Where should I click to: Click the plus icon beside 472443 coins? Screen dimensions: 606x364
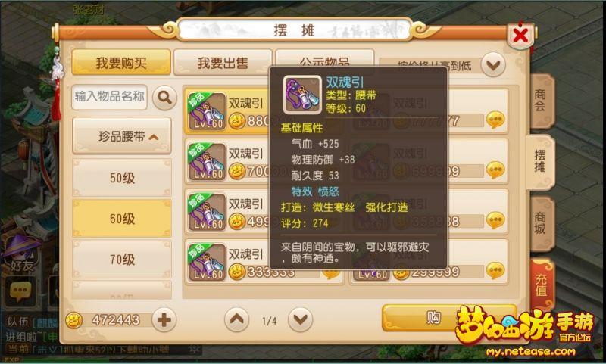tap(164, 320)
